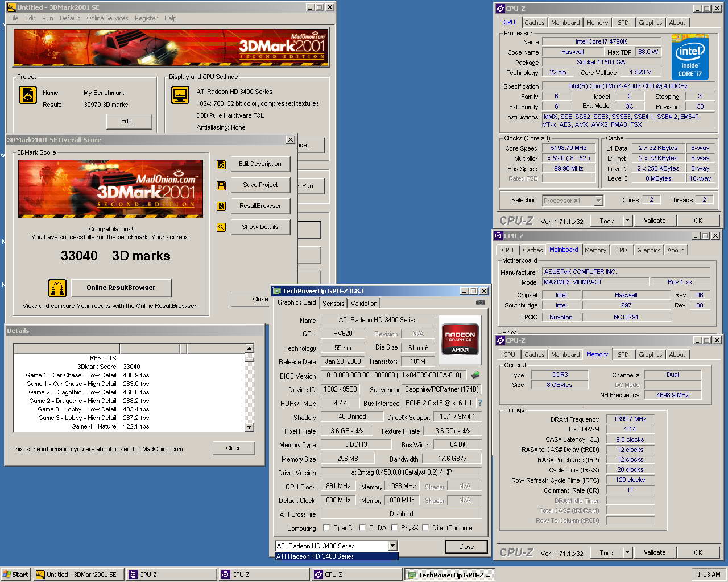Click the Close button in GPU-Z
728x582 pixels.
pos(466,547)
